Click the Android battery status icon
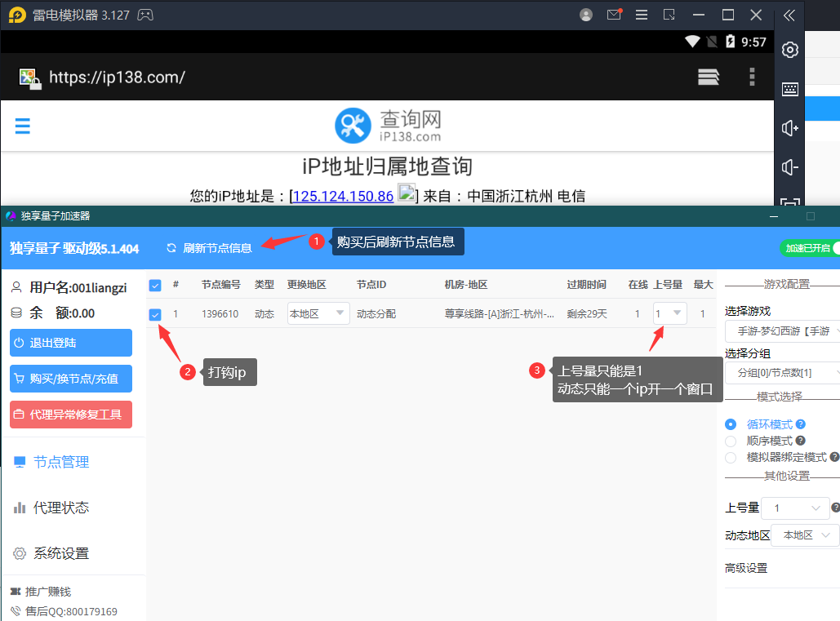 click(730, 42)
